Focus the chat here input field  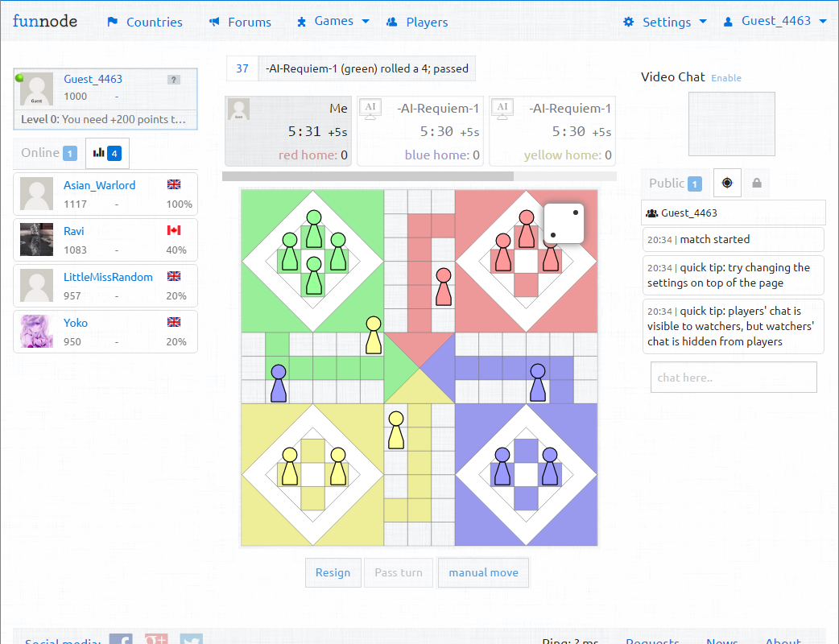coord(734,378)
